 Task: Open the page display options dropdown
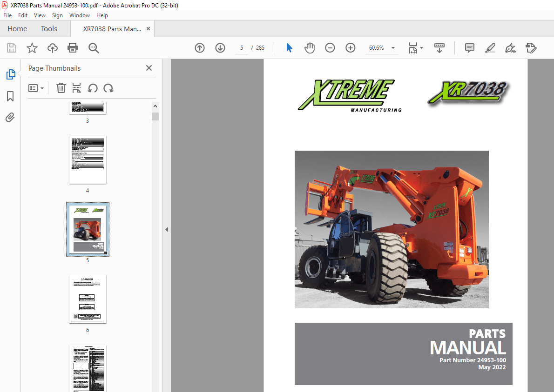pos(416,48)
